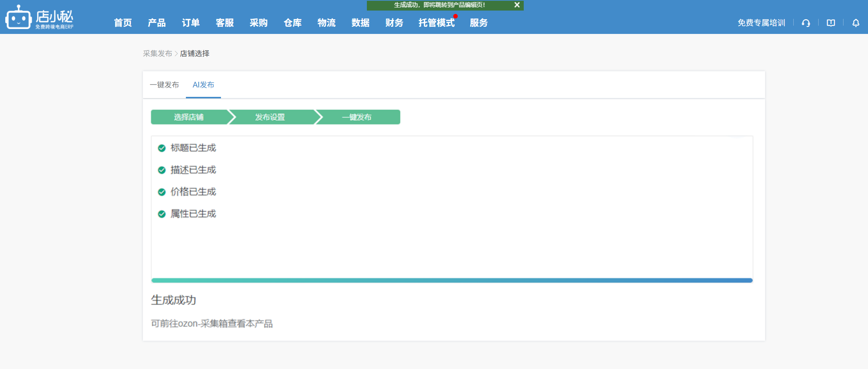
Task: Click the generation progress bar
Action: 452,280
